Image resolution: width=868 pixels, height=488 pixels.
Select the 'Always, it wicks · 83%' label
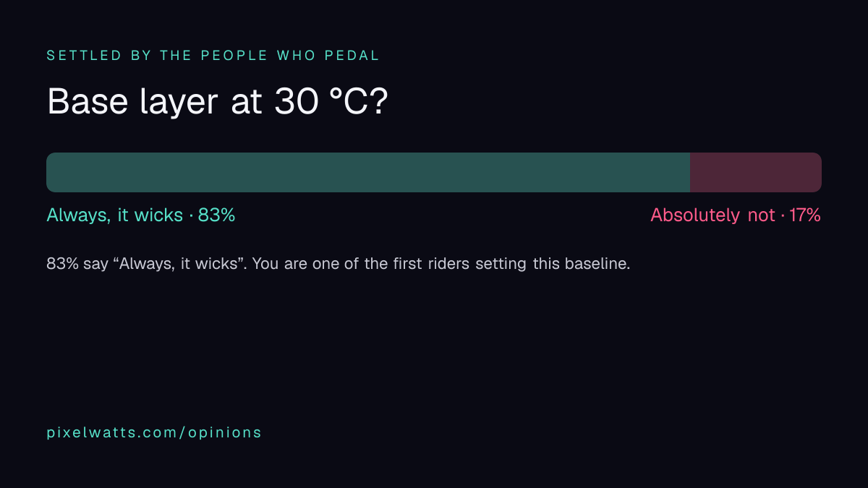[x=141, y=215]
